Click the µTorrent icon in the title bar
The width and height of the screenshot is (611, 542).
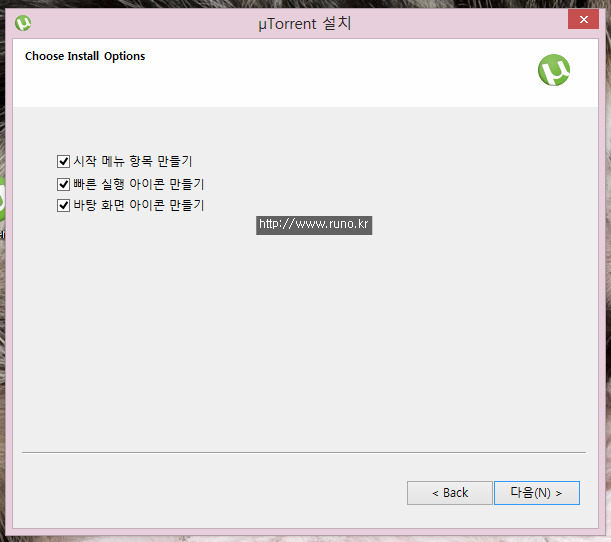pos(23,23)
